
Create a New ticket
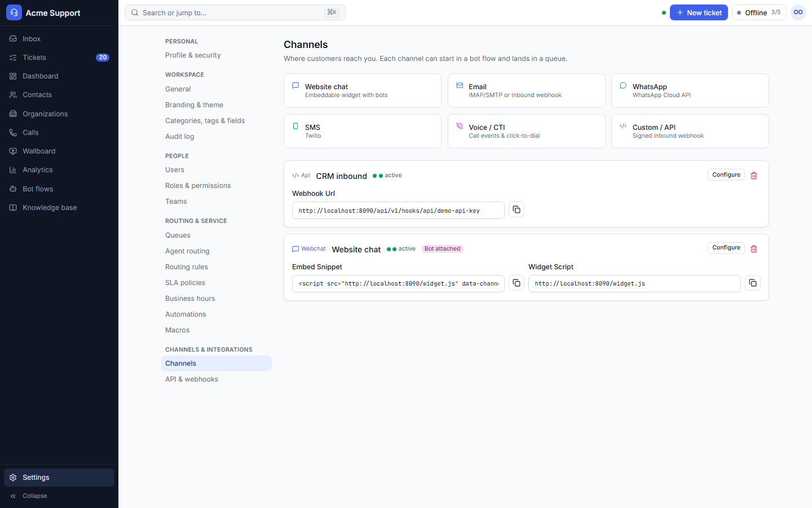pos(699,12)
